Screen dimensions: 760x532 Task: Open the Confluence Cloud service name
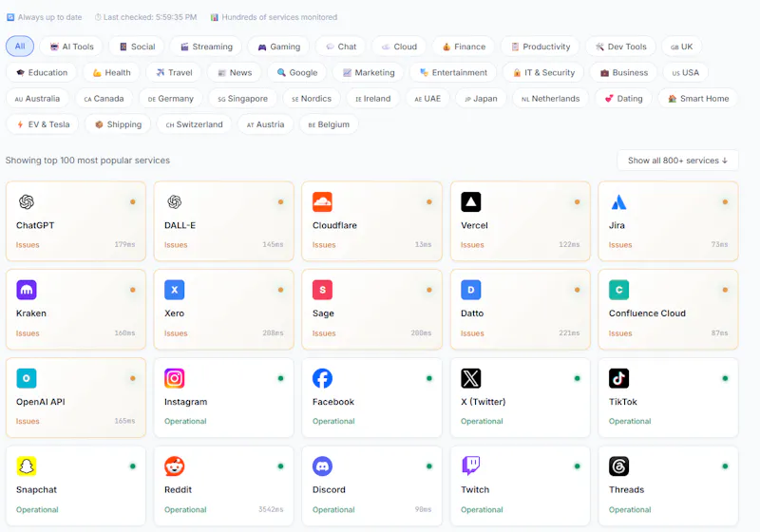pos(647,313)
